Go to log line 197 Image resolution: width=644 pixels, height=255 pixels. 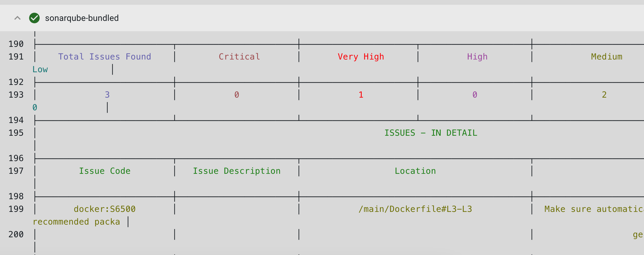click(x=16, y=171)
